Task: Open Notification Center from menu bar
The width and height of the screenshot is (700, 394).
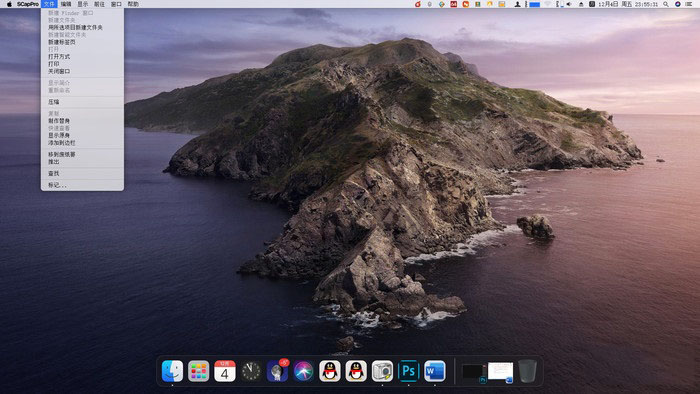Action: [689, 4]
